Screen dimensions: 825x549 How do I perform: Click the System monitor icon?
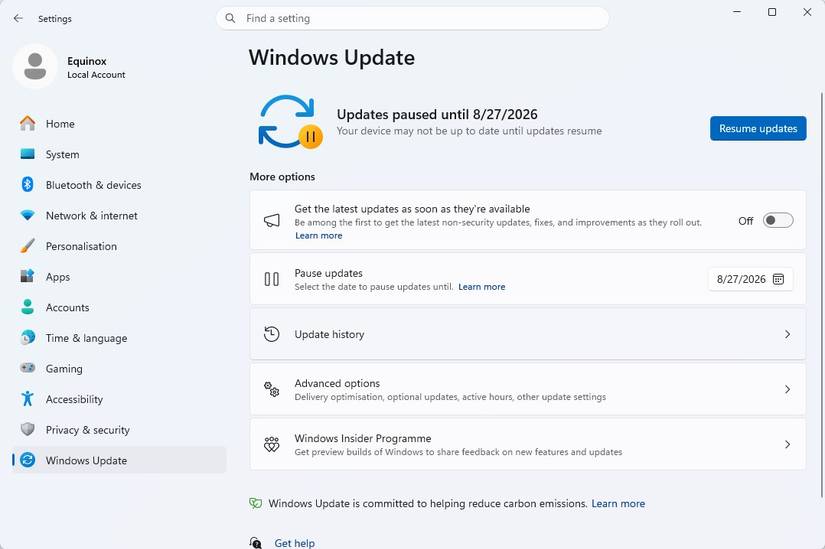27,154
